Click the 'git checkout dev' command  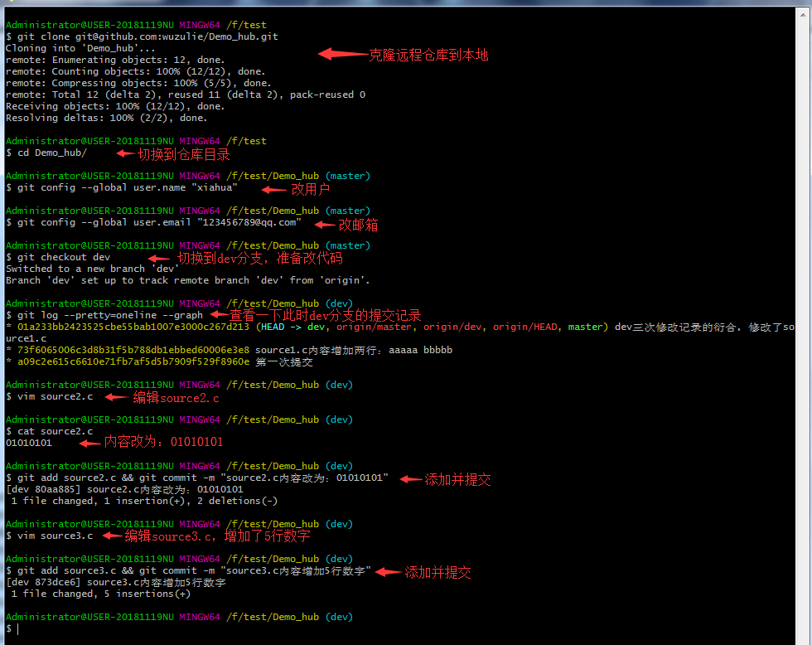point(64,257)
